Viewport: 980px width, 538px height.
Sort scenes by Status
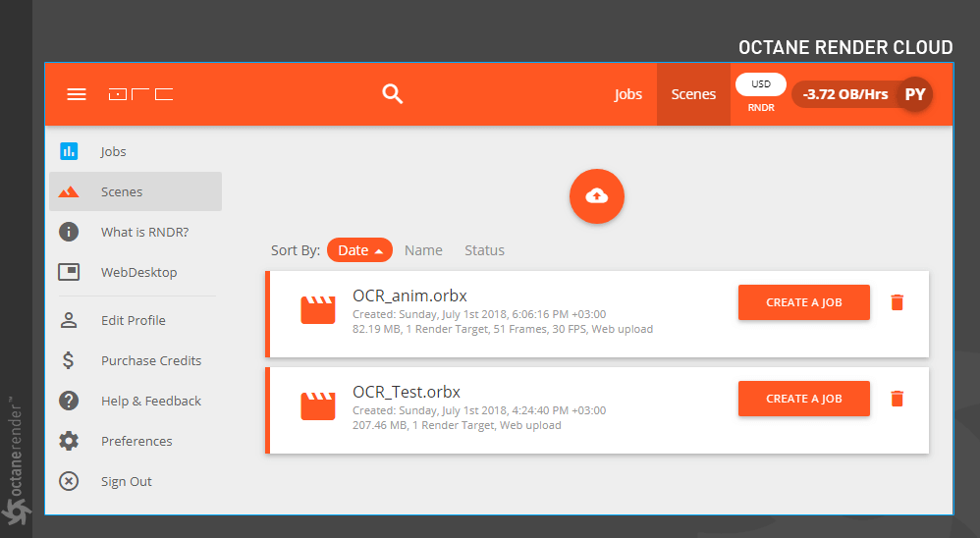click(x=484, y=250)
